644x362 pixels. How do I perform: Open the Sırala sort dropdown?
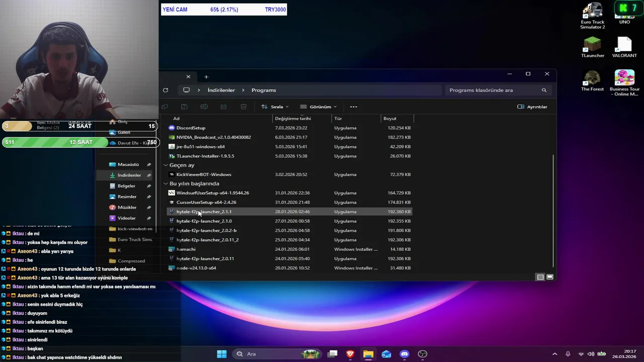point(275,107)
